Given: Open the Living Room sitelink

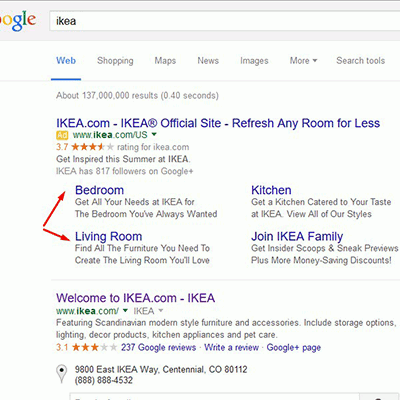Looking at the screenshot, I should (109, 236).
